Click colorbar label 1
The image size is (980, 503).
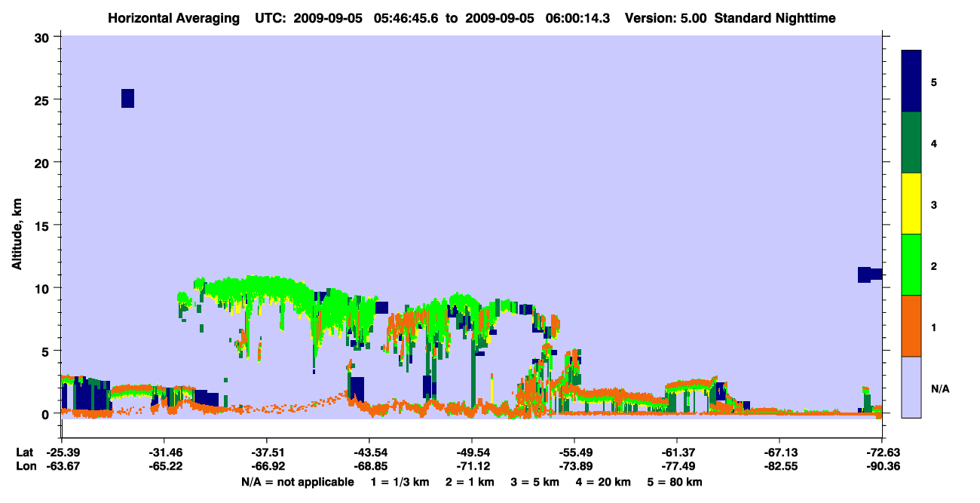(x=934, y=327)
